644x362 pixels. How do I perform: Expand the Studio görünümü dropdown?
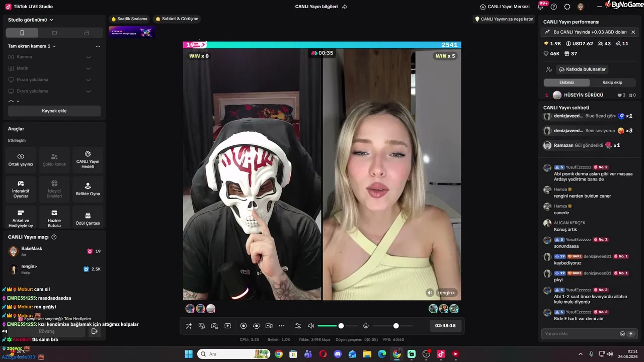[x=31, y=20]
